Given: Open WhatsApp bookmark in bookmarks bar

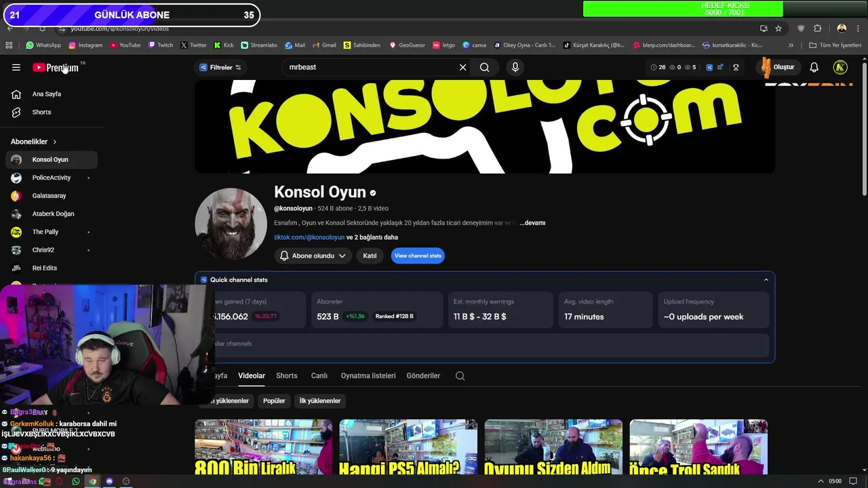Looking at the screenshot, I should pyautogui.click(x=43, y=45).
